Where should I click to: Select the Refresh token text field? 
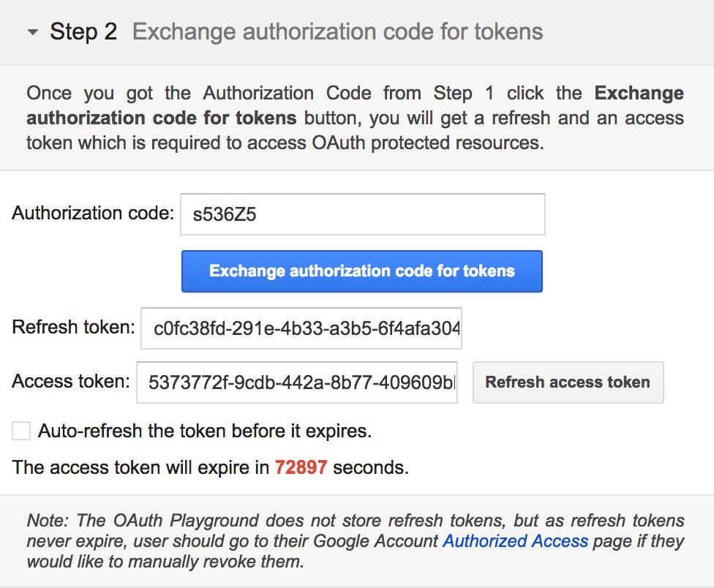pyautogui.click(x=301, y=328)
